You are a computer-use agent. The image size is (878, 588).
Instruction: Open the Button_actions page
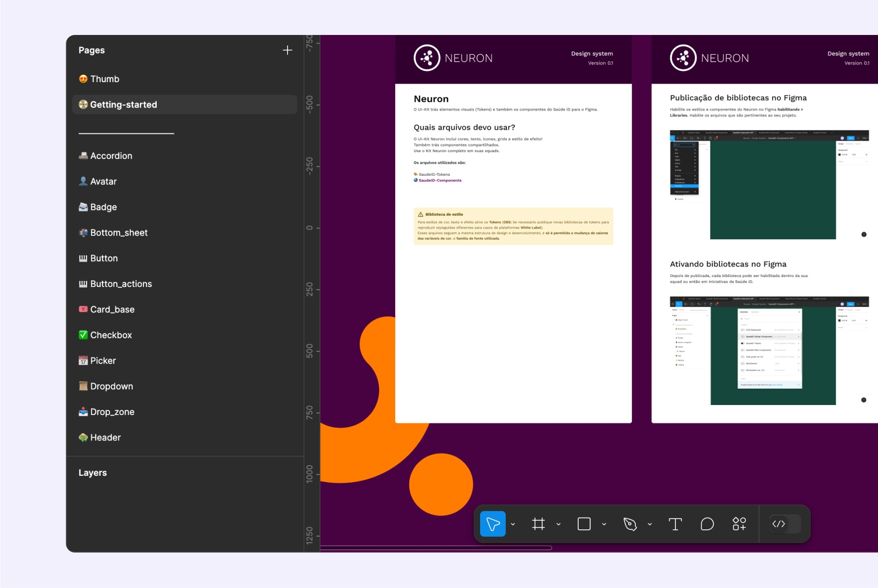pos(185,284)
